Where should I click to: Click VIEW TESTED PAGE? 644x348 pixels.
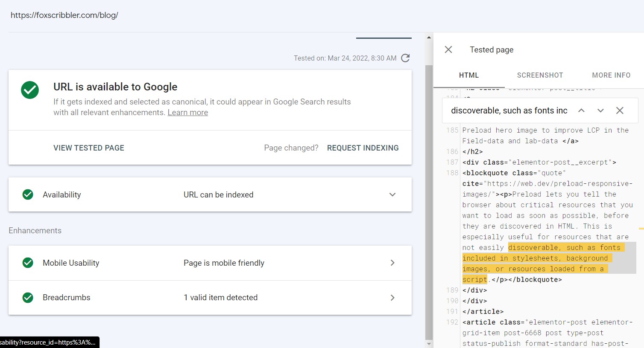[x=88, y=148]
